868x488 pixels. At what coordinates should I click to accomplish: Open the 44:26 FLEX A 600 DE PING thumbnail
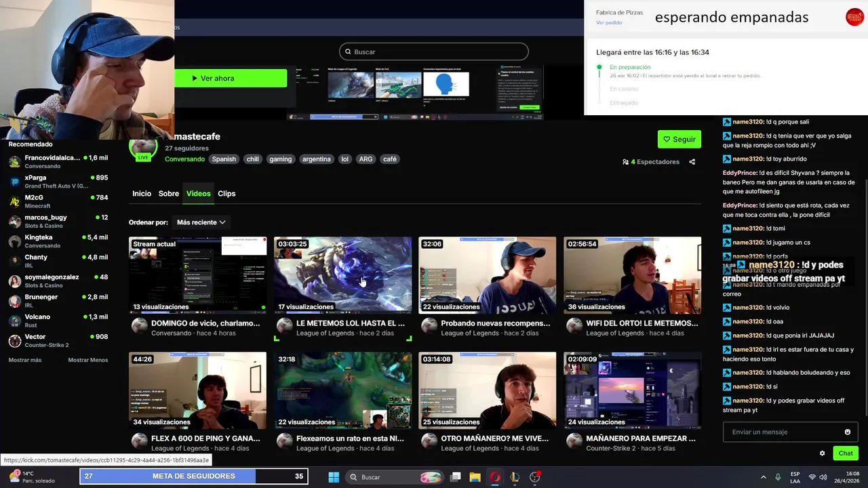[198, 390]
